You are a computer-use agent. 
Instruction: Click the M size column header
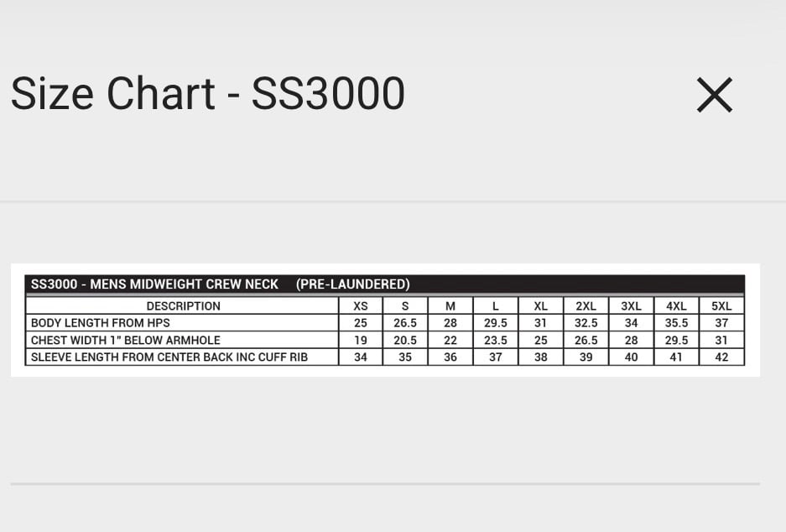[x=450, y=306]
